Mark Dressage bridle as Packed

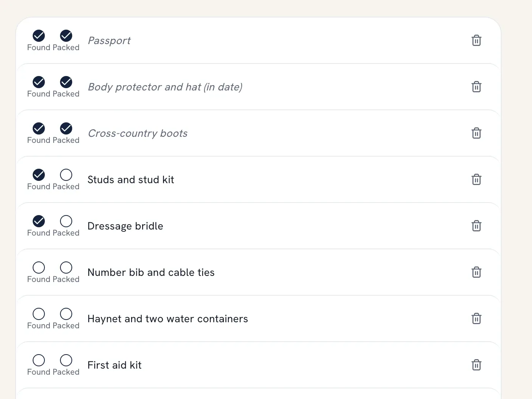tap(66, 221)
